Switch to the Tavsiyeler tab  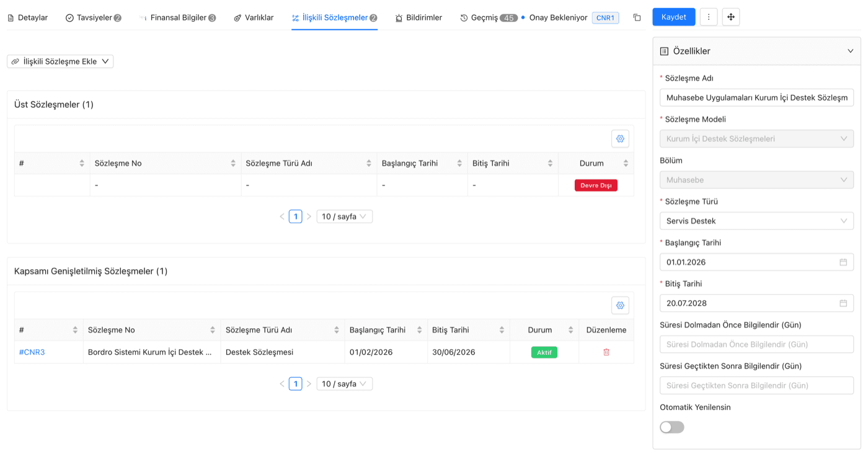click(x=94, y=17)
